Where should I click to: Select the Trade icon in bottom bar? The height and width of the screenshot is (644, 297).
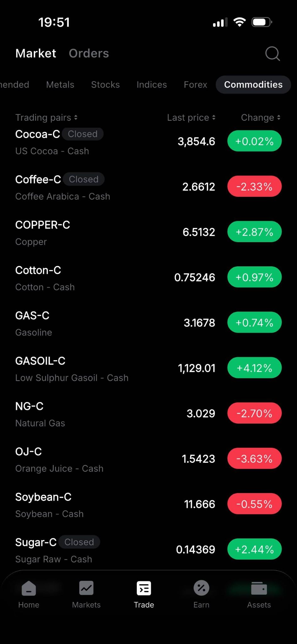144,588
